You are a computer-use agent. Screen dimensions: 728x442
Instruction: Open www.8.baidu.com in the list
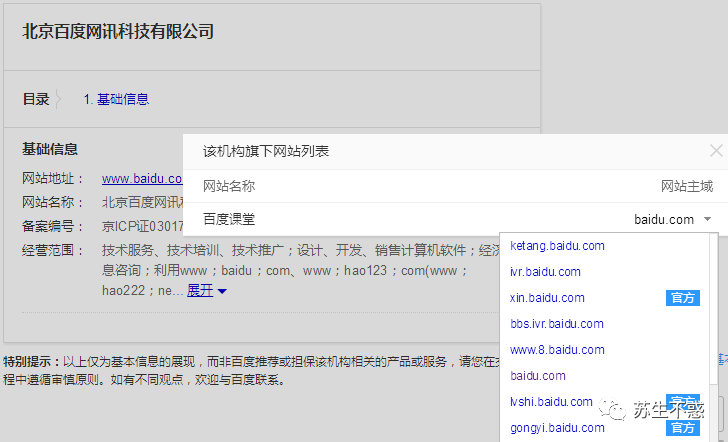(557, 350)
